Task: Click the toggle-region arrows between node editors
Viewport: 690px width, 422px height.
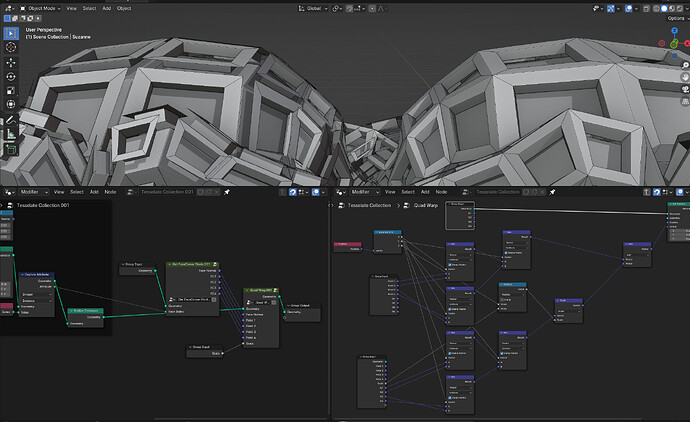Action: 330,205
